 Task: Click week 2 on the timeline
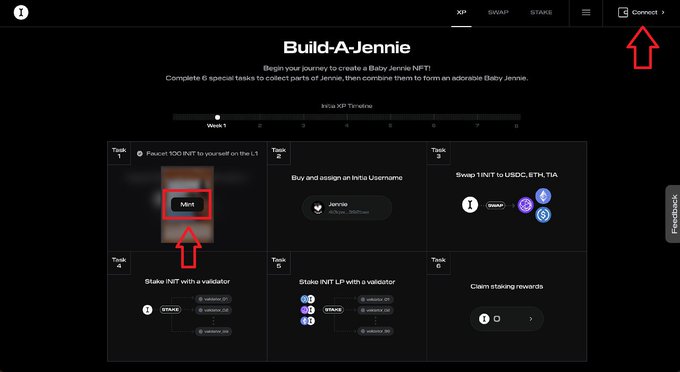260,126
